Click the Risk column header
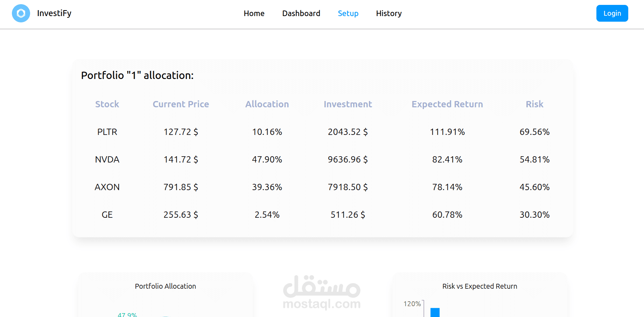The image size is (644, 317). [x=534, y=104]
